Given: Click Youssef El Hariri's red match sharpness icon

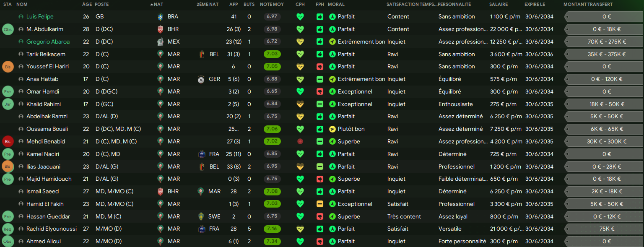Looking at the screenshot, I should click(320, 67).
